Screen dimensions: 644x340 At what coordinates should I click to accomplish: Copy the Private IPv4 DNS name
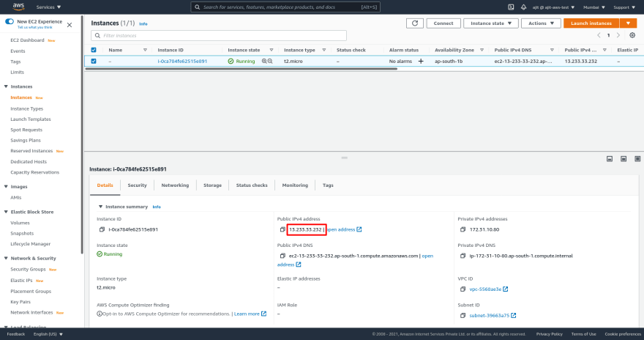coord(463,256)
